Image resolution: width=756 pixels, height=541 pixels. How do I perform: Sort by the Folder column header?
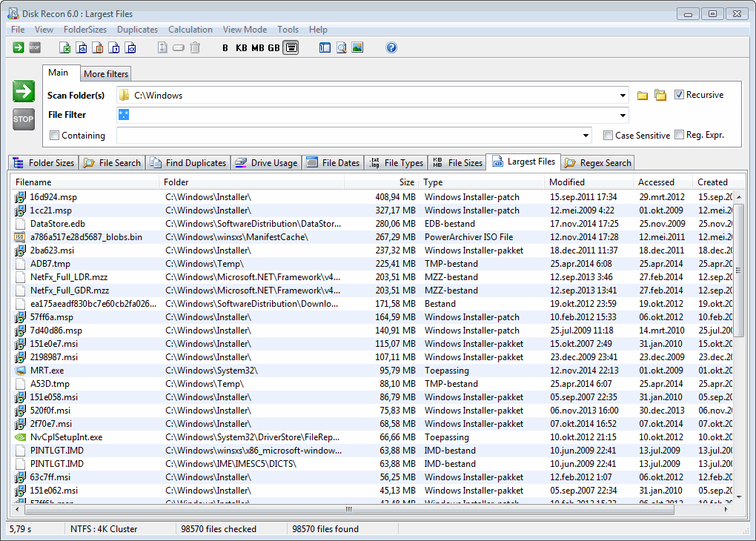252,182
